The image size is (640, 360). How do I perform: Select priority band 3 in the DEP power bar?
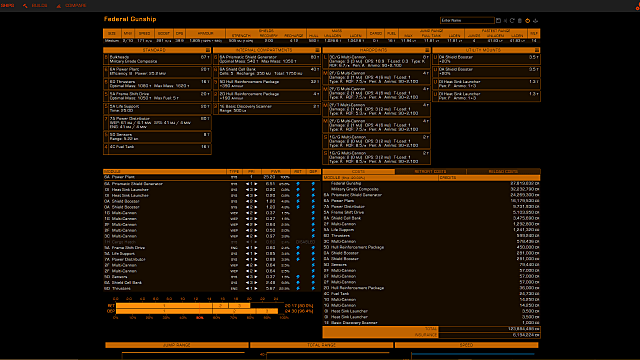pos(267,311)
